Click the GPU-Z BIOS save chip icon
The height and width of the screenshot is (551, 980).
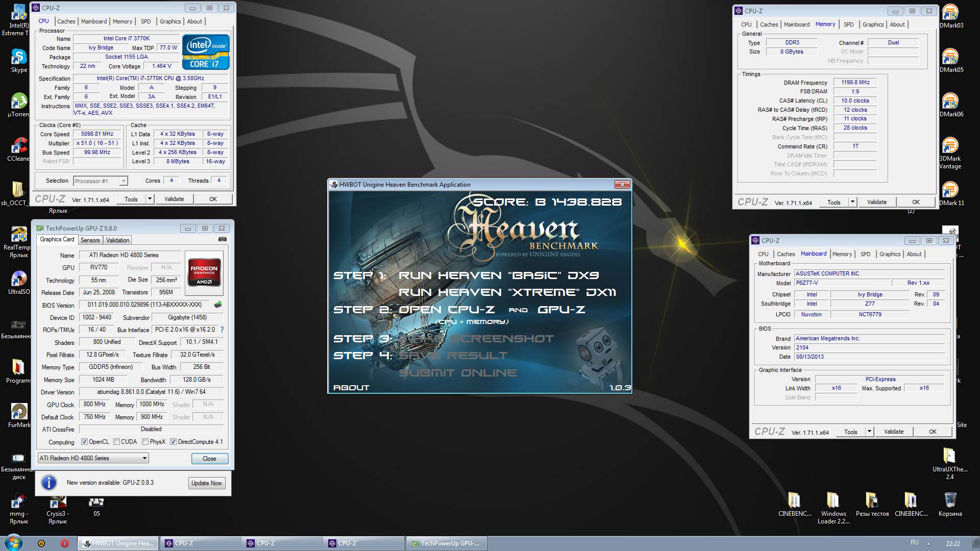point(218,305)
